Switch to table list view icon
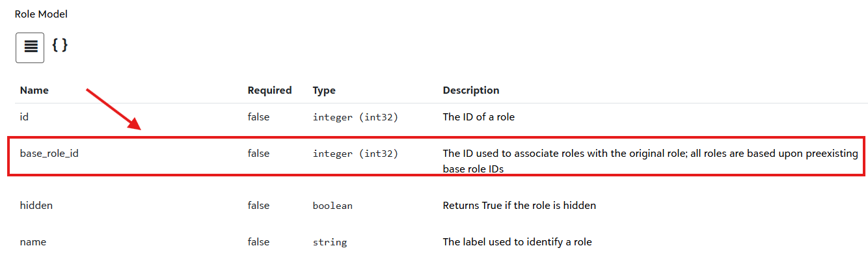 click(30, 48)
